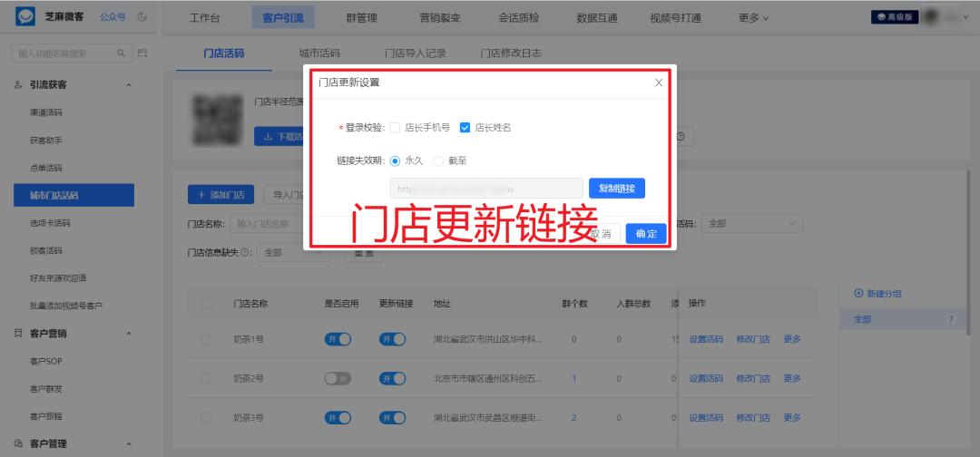This screenshot has height=457, width=980.
Task: Open the 视频号打通 tab
Action: tap(676, 18)
